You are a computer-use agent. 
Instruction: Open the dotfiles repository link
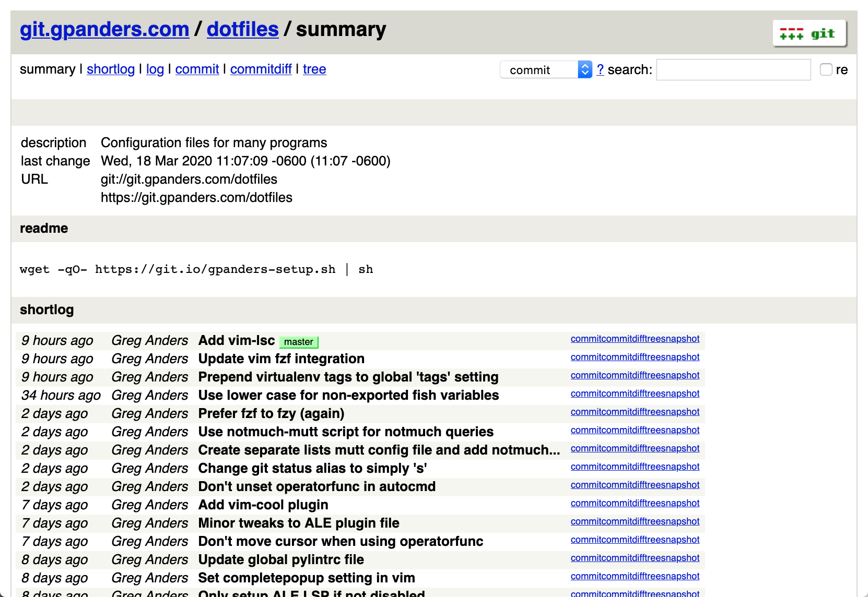[x=242, y=29]
